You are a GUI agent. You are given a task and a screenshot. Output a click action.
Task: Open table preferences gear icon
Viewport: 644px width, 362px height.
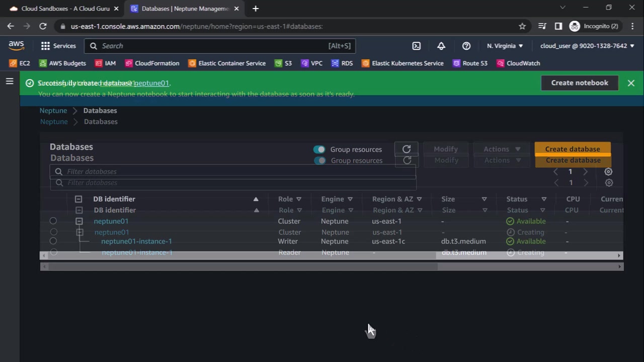(x=608, y=172)
